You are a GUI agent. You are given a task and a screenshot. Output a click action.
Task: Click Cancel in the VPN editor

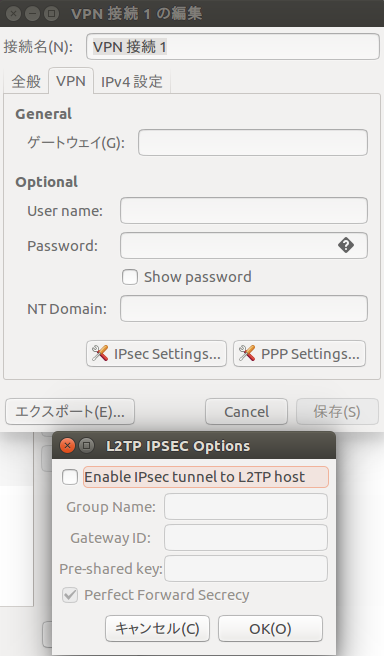point(246,412)
